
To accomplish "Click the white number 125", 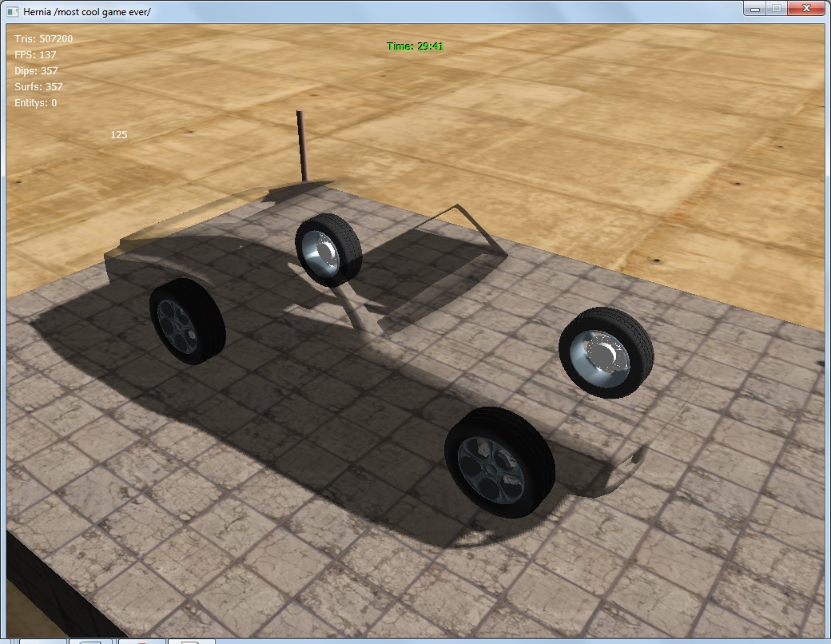I will point(118,135).
